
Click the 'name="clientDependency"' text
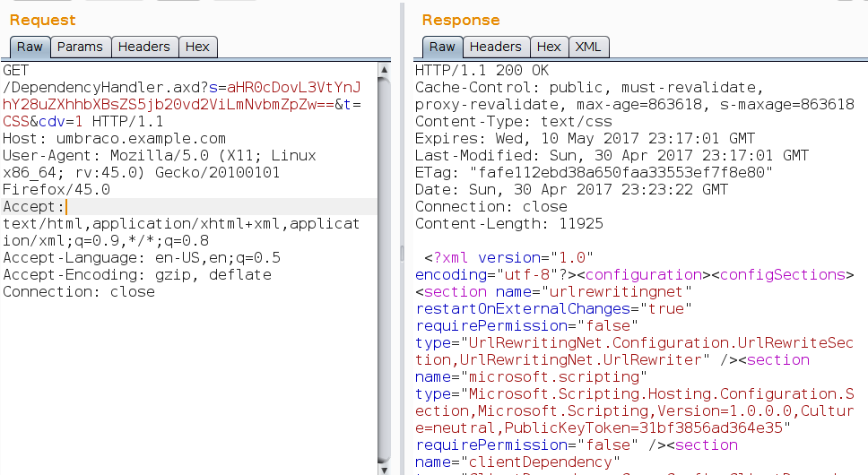518,462
